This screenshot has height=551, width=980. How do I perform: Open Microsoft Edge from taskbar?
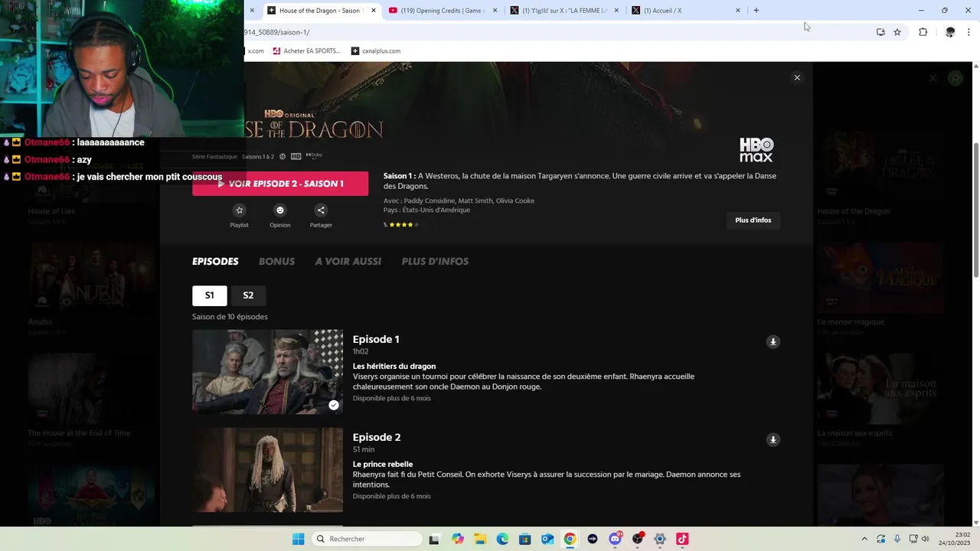tap(502, 539)
